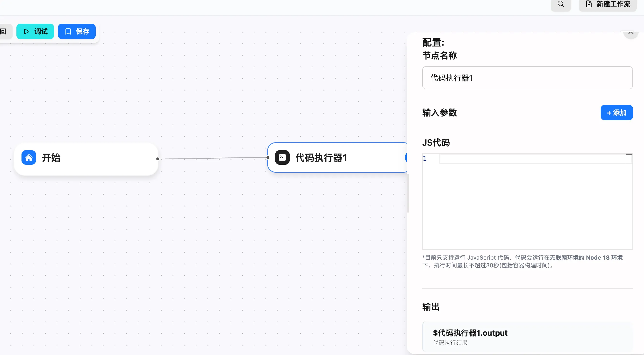Save the workflow with the 保存 button
This screenshot has width=644, height=355.
[77, 31]
